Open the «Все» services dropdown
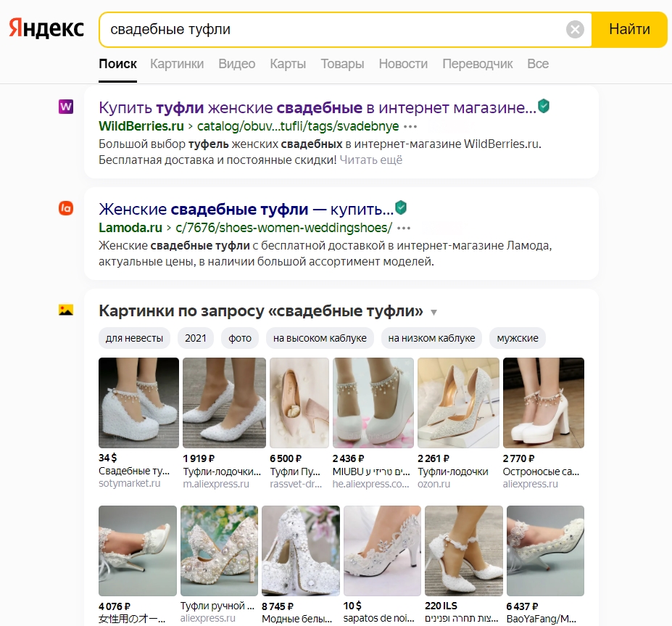Image resolution: width=672 pixels, height=626 pixels. click(x=538, y=64)
